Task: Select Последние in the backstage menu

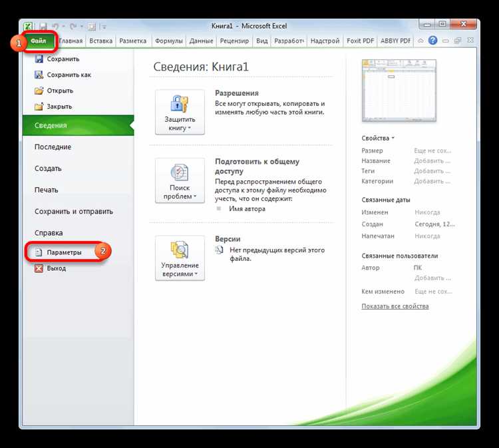Action: click(x=53, y=147)
